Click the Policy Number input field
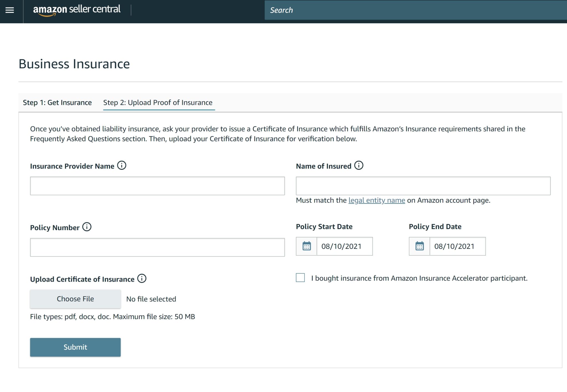This screenshot has width=567, height=392. 157,247
